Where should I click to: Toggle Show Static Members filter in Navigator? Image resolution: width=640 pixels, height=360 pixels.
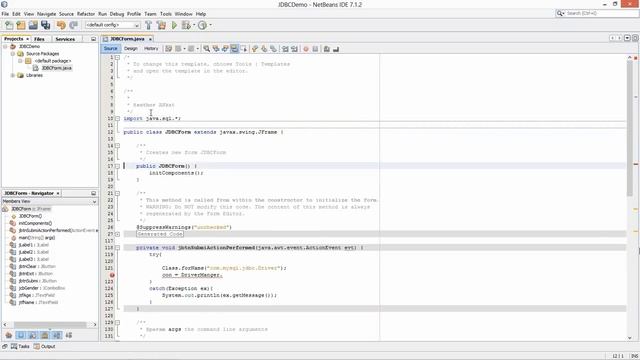33,336
